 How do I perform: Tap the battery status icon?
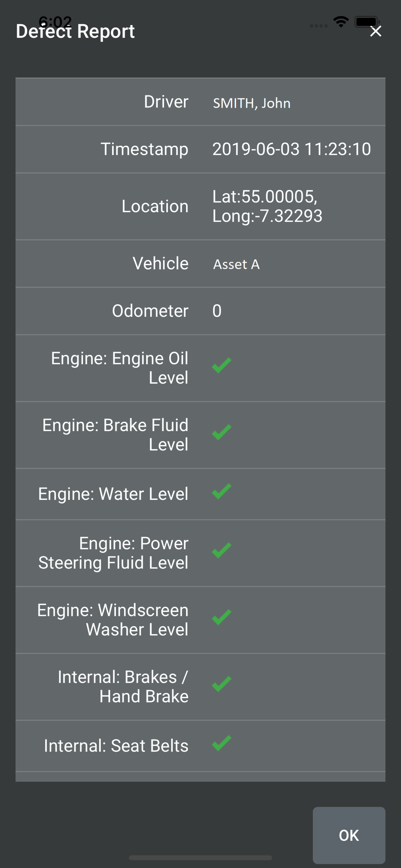367,22
